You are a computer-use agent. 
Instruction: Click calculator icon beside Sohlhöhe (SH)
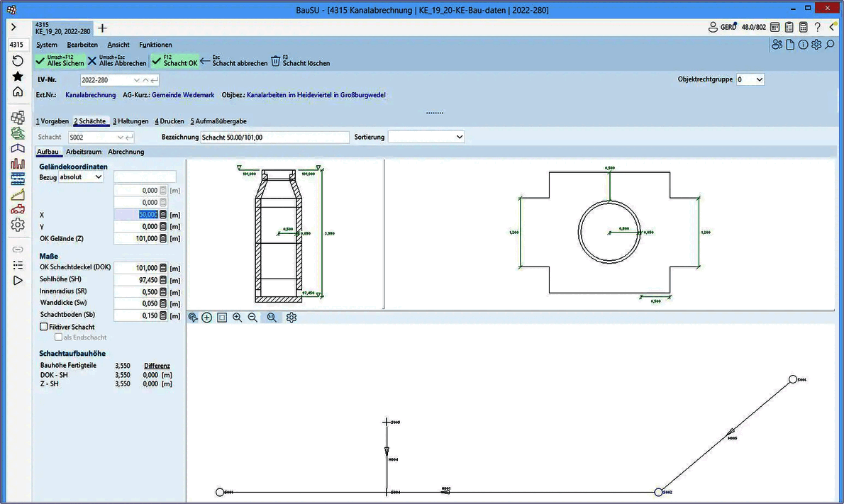163,280
